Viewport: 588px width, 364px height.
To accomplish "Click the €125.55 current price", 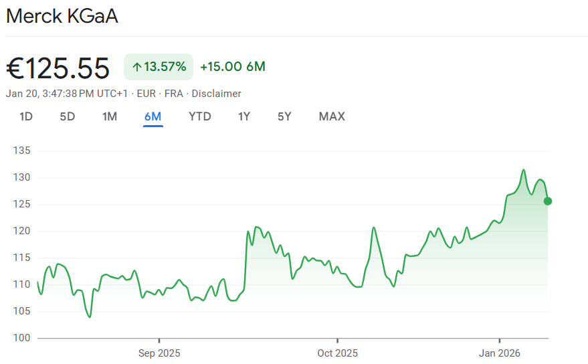I will (x=58, y=68).
